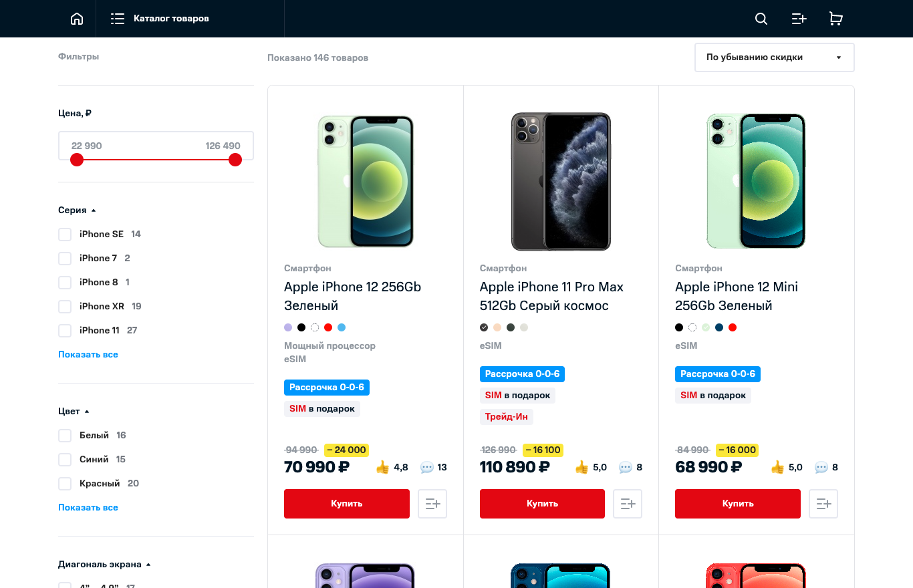Open review comments for iPhone 12 256Gb
This screenshot has height=588, width=913.
(x=433, y=468)
